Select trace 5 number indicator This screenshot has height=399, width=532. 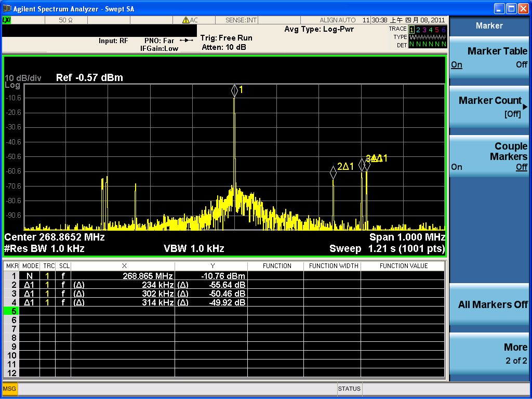(x=437, y=30)
